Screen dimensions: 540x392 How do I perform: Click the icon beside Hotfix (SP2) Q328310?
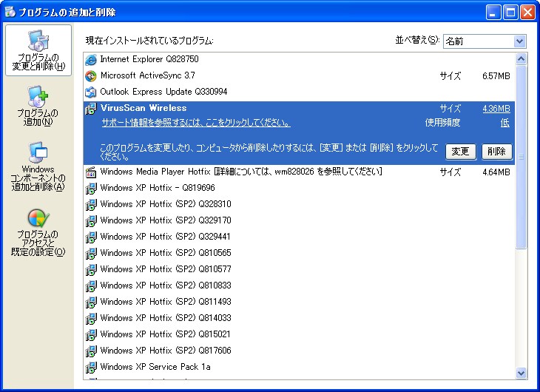(91, 204)
